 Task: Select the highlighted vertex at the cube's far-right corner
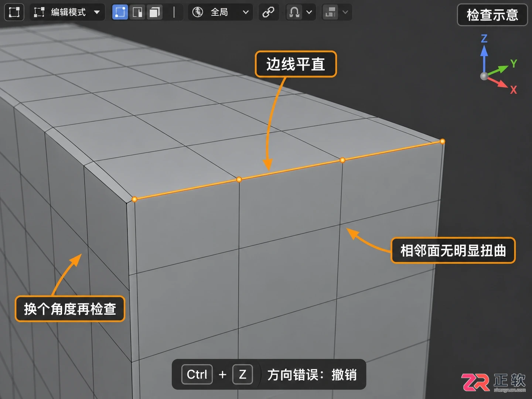(x=443, y=141)
